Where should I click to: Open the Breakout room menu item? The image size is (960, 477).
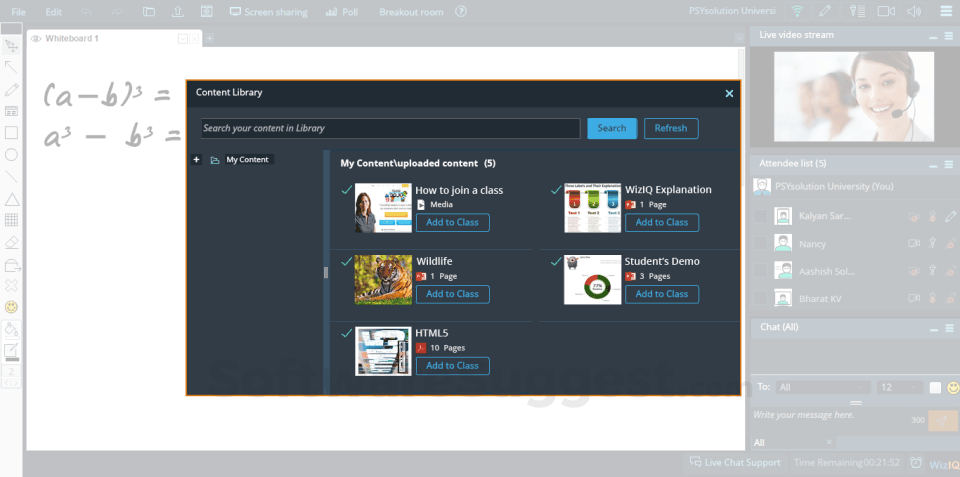411,12
